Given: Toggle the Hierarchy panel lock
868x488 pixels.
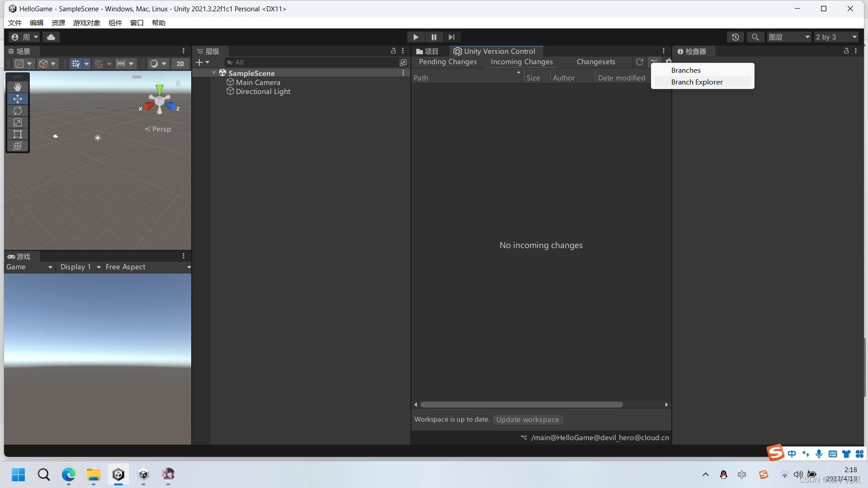Looking at the screenshot, I should point(393,51).
